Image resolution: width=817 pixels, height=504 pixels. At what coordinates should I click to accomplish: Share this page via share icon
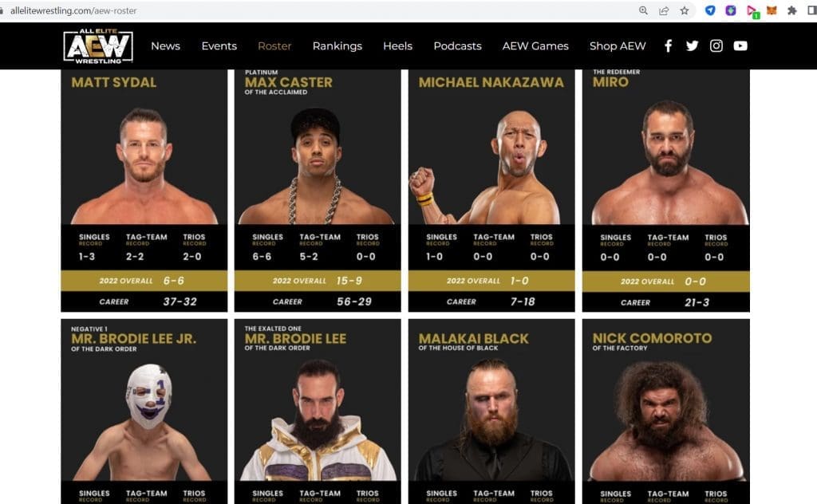point(664,10)
